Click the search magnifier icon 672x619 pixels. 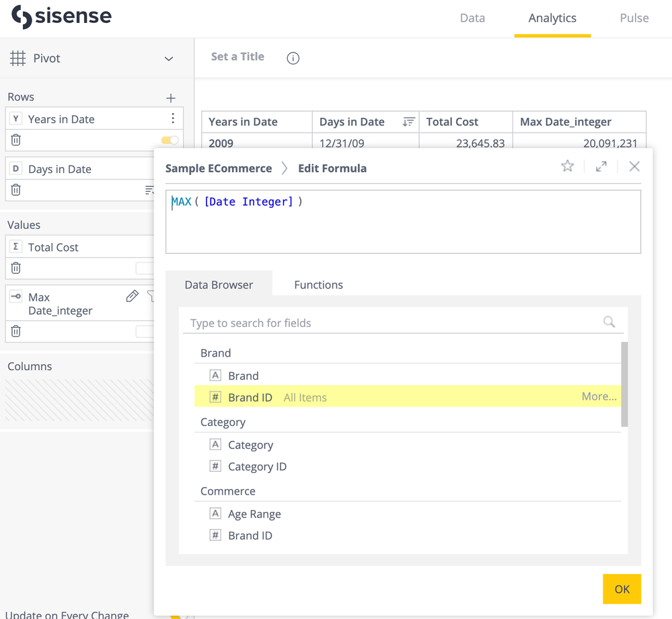click(609, 322)
